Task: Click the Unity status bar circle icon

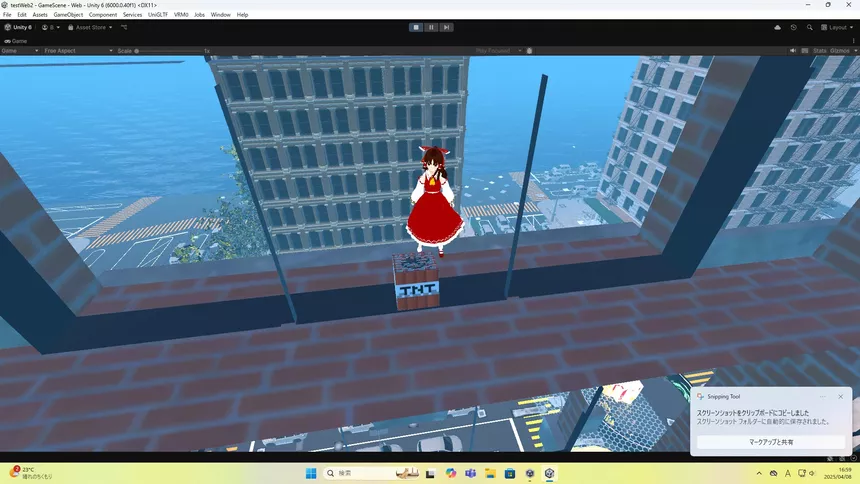Action: [x=853, y=458]
